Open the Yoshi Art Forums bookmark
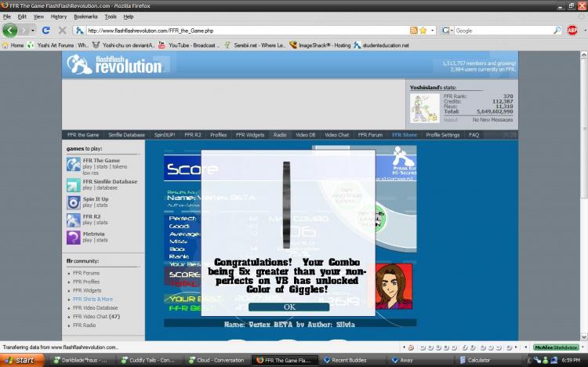The image size is (588, 367). coord(57,45)
